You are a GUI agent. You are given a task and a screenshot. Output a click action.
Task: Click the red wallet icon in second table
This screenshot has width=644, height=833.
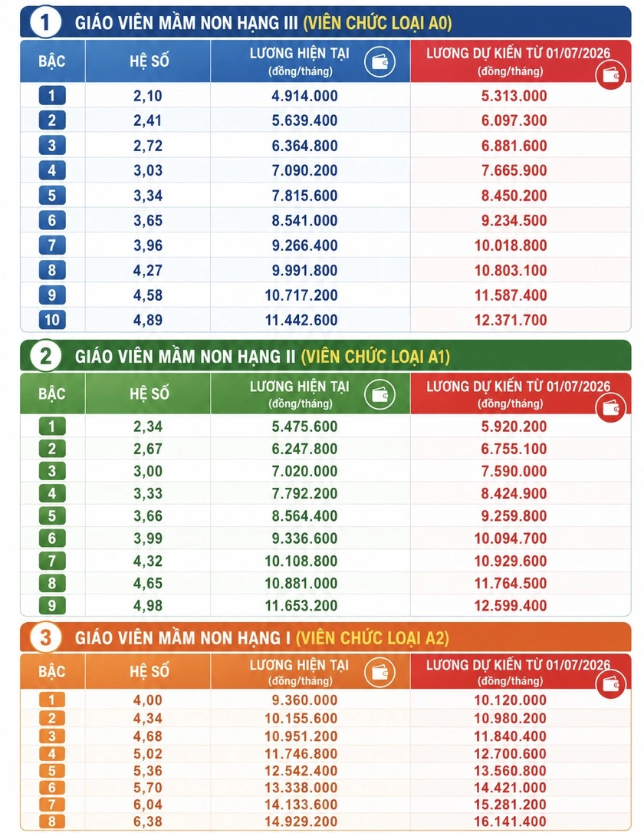(x=610, y=407)
